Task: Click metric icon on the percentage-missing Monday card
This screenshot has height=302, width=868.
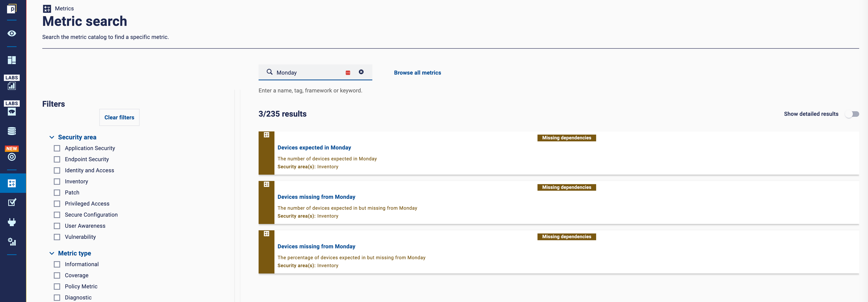Action: (267, 234)
